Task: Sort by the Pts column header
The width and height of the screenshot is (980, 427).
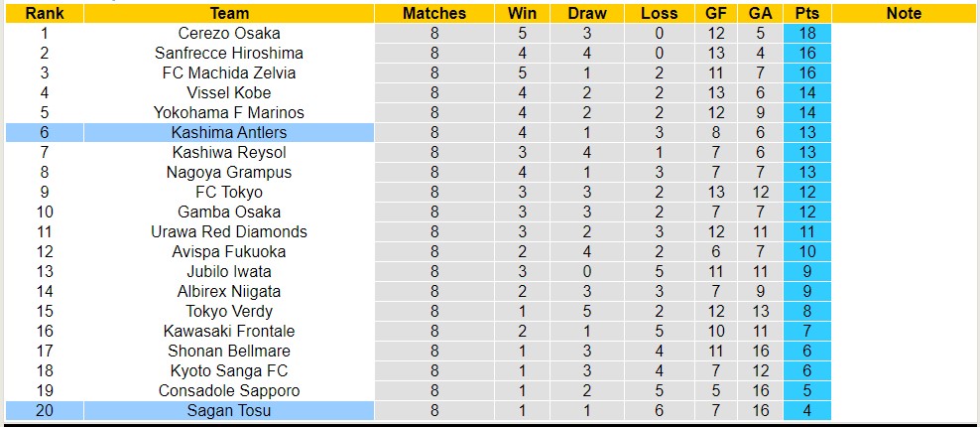Action: pos(806,13)
